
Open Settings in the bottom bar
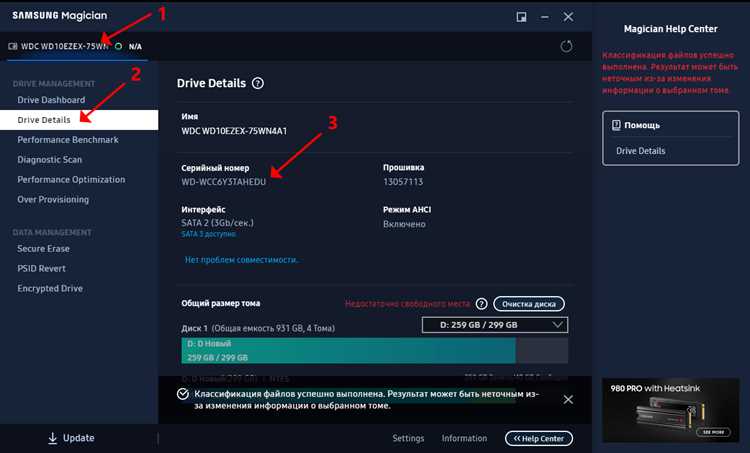408,438
